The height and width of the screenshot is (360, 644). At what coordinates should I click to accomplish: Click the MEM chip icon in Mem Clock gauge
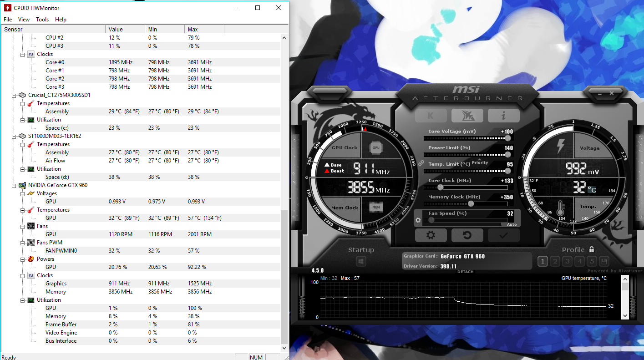[376, 208]
